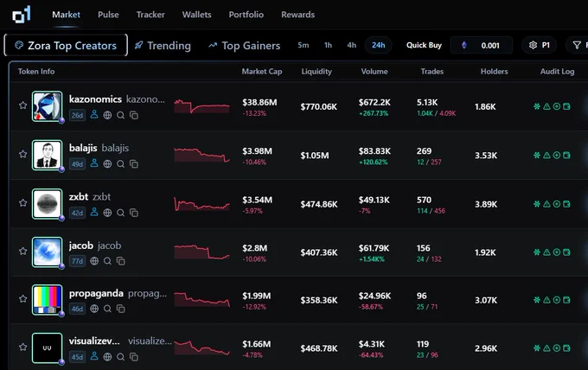Viewport: 588px width, 370px height.
Task: Open the balajis token avatar
Action: click(48, 155)
